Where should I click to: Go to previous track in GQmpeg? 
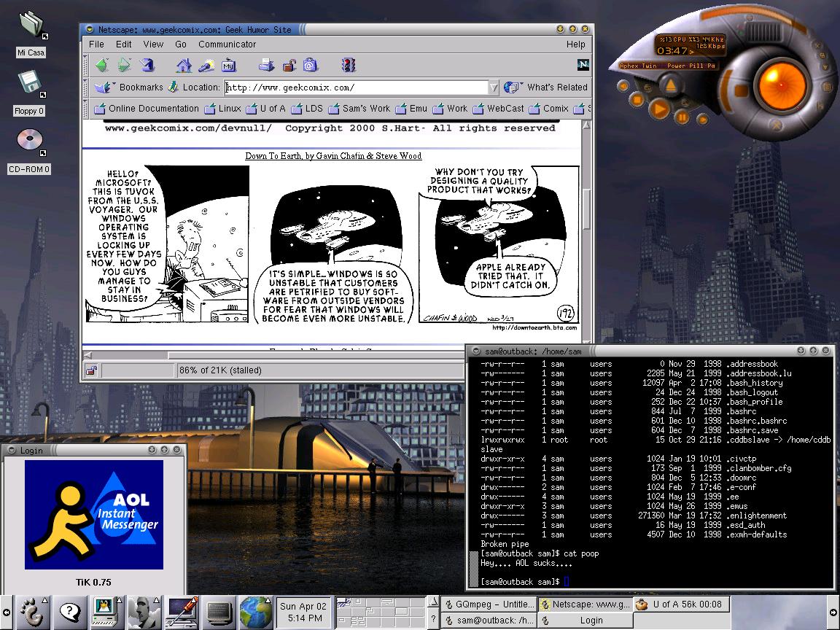(623, 86)
